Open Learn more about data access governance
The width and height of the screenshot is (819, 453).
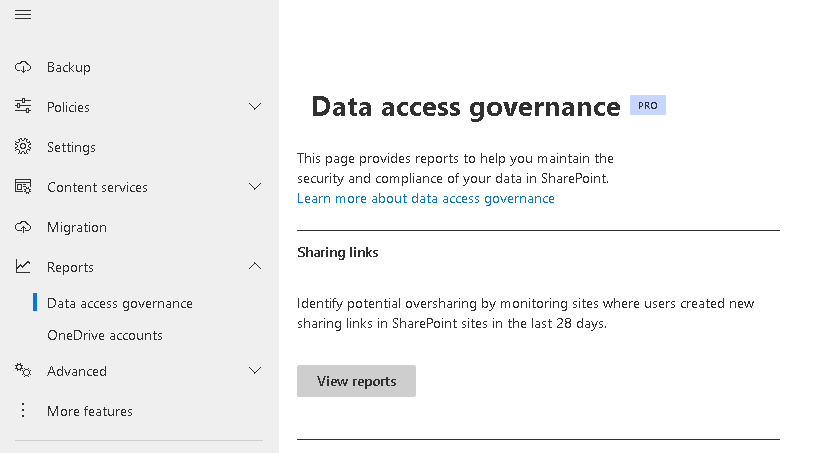(426, 199)
